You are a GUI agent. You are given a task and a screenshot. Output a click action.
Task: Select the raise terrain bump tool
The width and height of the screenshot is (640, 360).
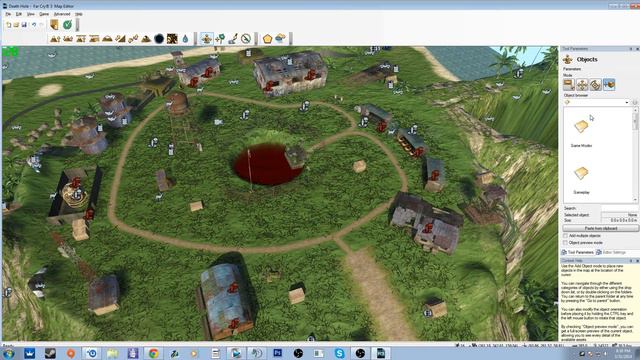click(55, 39)
